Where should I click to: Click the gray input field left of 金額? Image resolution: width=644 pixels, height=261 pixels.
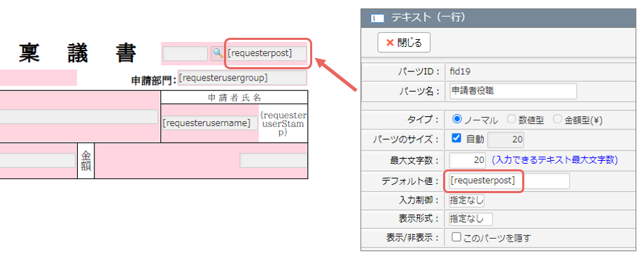pyautogui.click(x=38, y=160)
